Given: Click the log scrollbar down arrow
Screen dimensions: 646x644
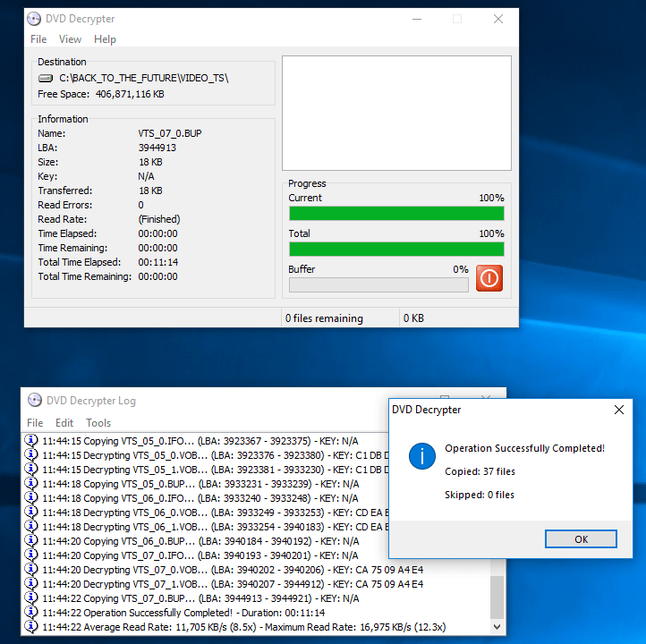Looking at the screenshot, I should click(497, 627).
